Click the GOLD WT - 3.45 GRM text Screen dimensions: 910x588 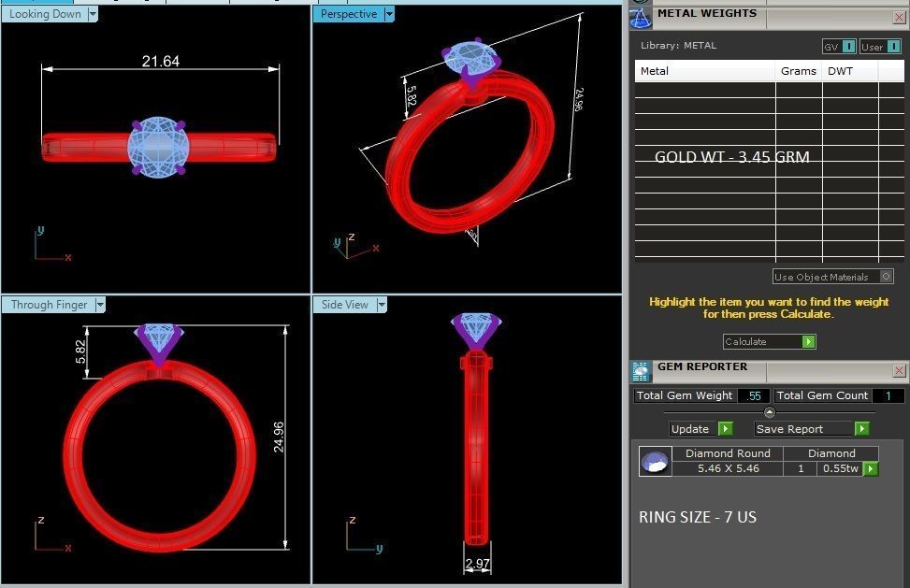click(731, 156)
